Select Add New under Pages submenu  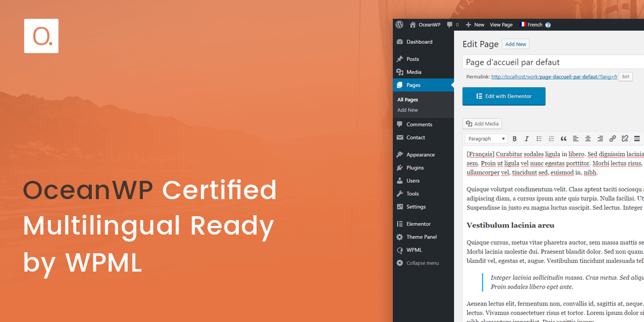coord(407,110)
